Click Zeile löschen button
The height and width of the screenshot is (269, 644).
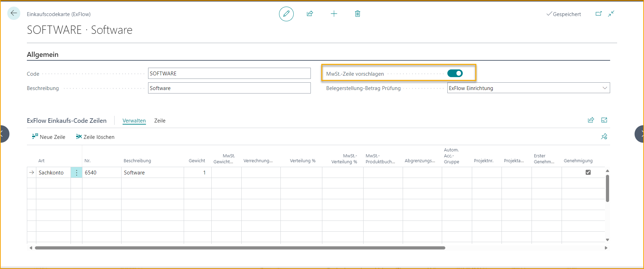[95, 137]
